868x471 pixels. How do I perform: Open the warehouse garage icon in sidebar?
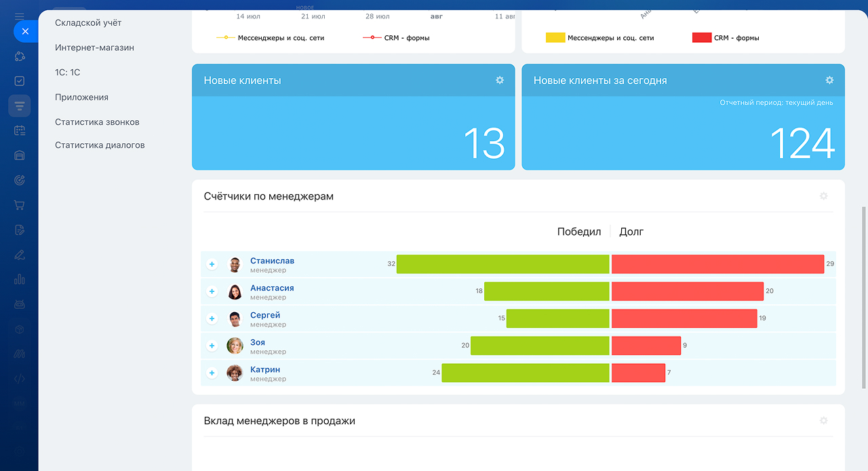tap(20, 155)
